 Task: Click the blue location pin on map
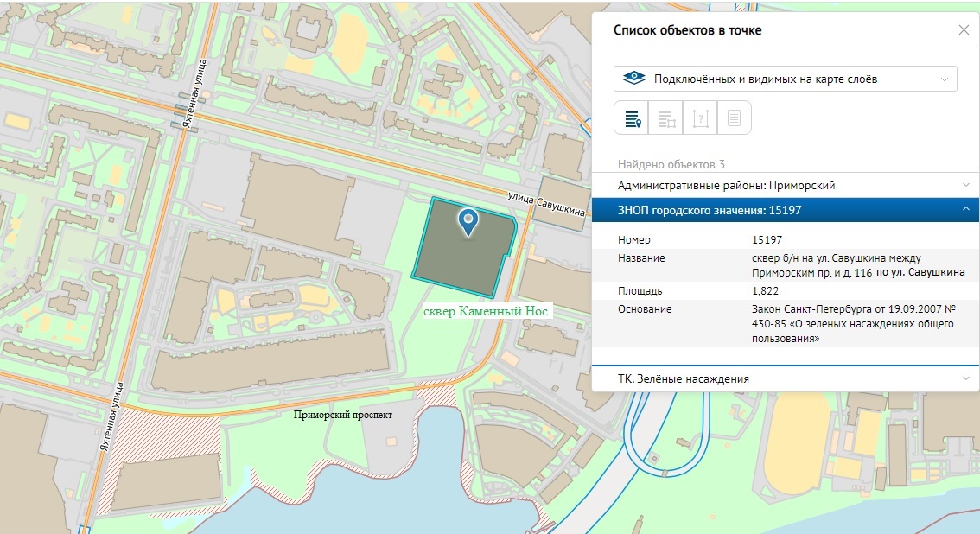click(x=468, y=221)
